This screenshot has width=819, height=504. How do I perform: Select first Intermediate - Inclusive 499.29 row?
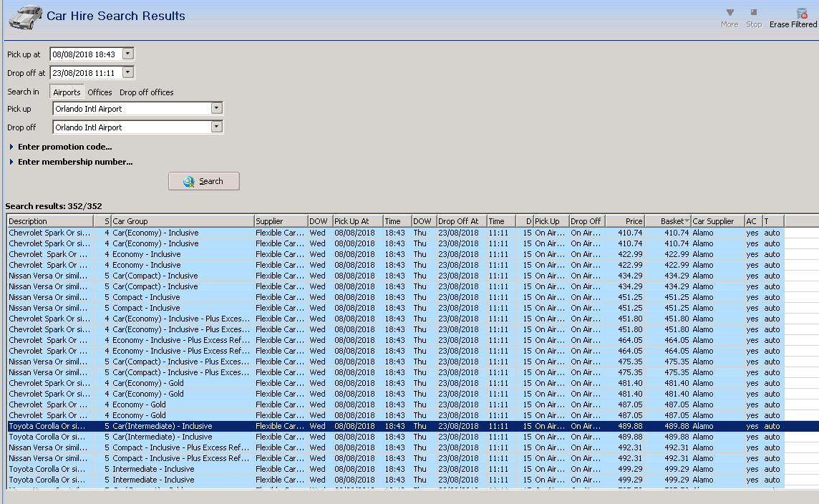(412, 469)
